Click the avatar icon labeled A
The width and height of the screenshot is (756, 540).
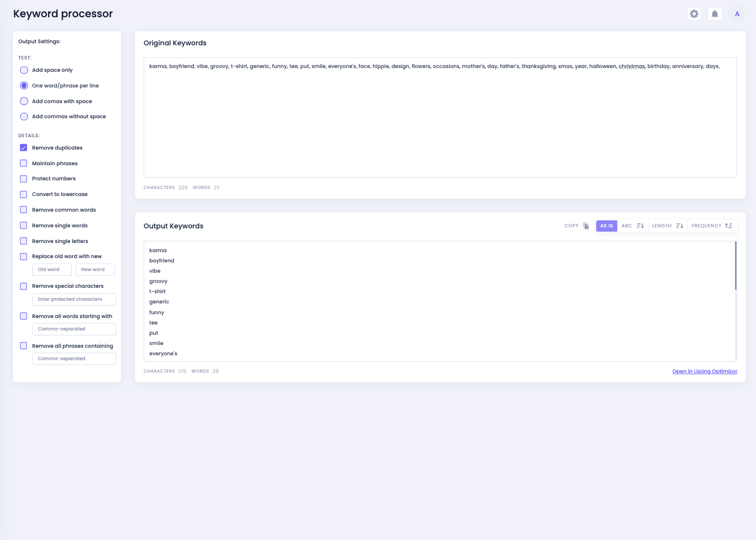(x=737, y=13)
